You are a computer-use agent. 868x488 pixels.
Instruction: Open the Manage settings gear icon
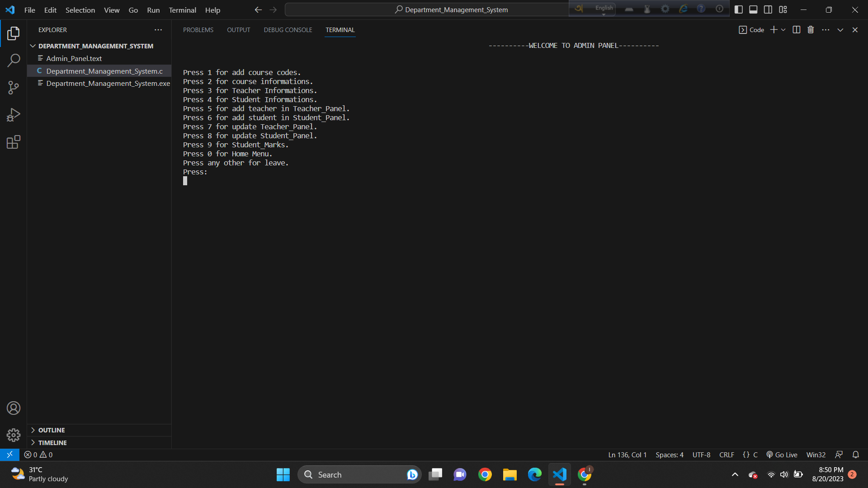(x=14, y=435)
